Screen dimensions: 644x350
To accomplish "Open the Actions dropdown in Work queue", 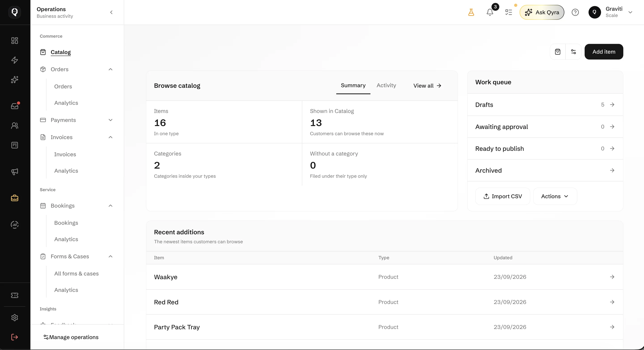I will pyautogui.click(x=555, y=196).
